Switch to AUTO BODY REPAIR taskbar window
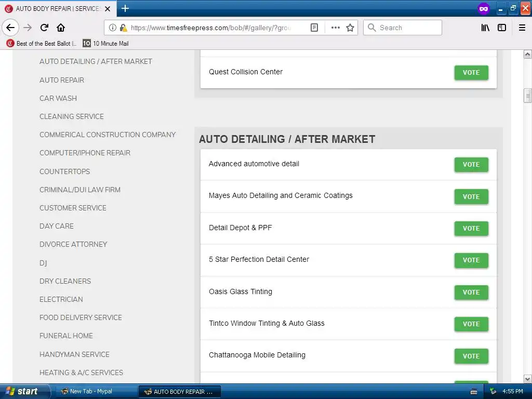The height and width of the screenshot is (399, 532). [180, 392]
